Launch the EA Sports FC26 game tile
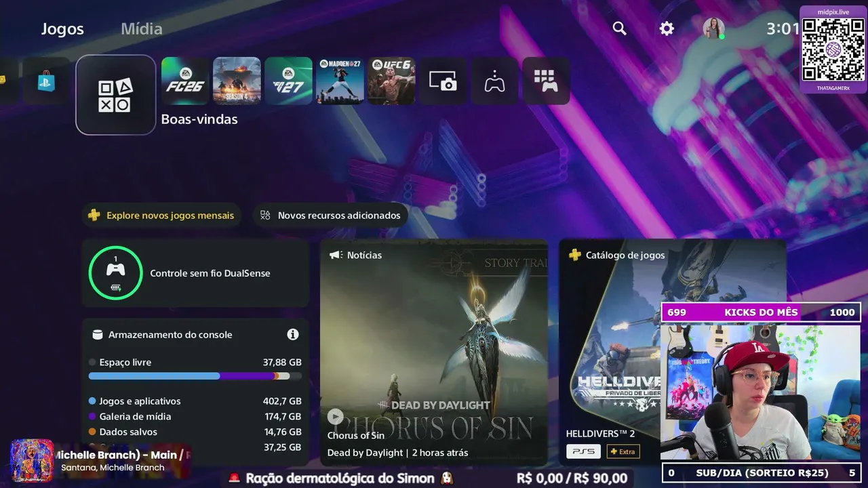This screenshot has height=488, width=868. pyautogui.click(x=185, y=81)
